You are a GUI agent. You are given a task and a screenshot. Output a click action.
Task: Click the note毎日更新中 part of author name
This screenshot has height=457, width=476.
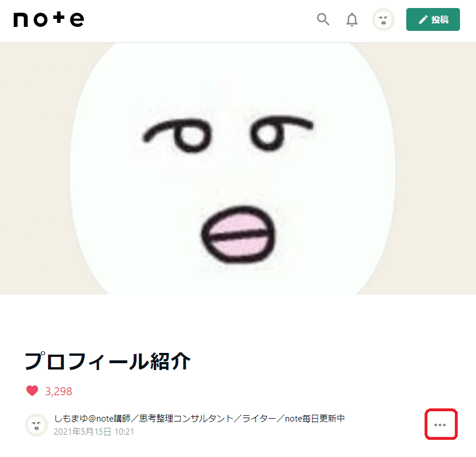(x=315, y=419)
